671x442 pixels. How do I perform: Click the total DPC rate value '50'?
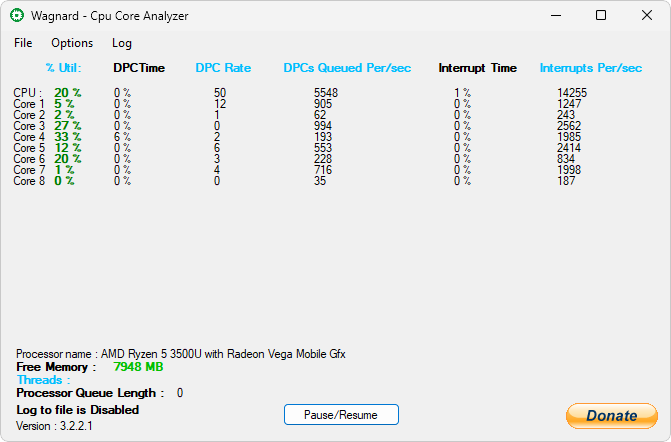(220, 93)
